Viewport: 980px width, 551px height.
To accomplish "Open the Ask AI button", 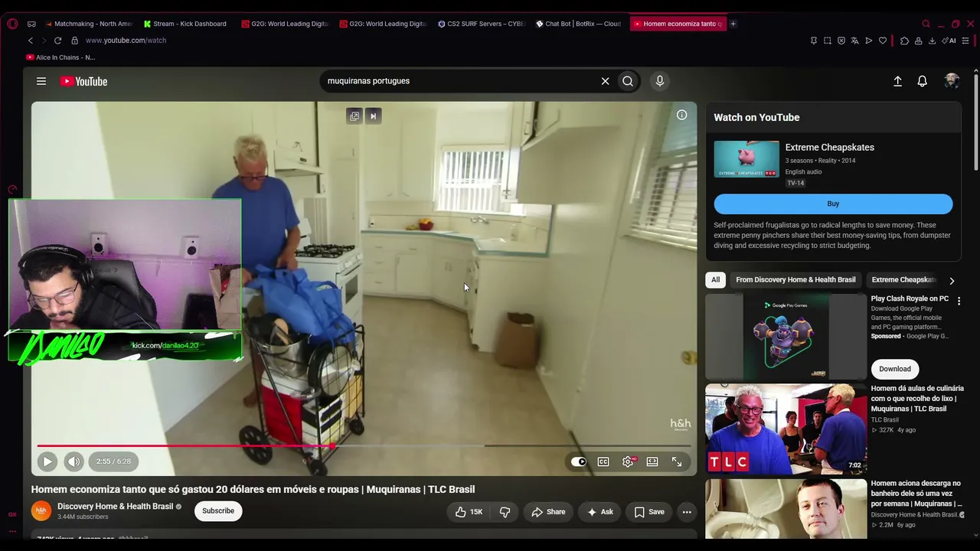I will tap(599, 512).
